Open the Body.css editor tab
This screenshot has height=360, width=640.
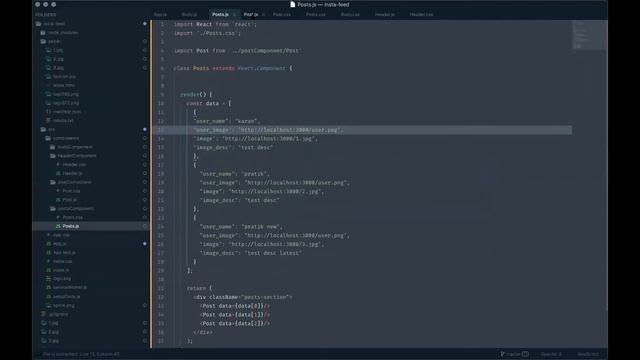point(350,15)
